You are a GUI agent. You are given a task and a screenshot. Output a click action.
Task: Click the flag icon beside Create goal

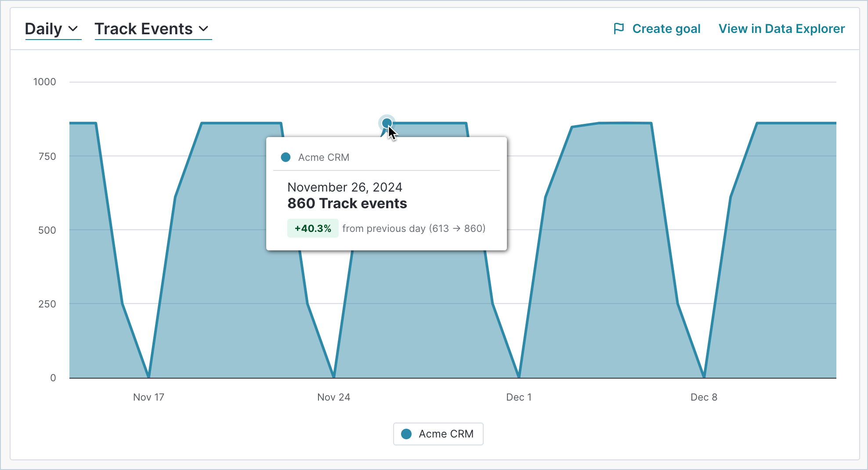tap(618, 29)
